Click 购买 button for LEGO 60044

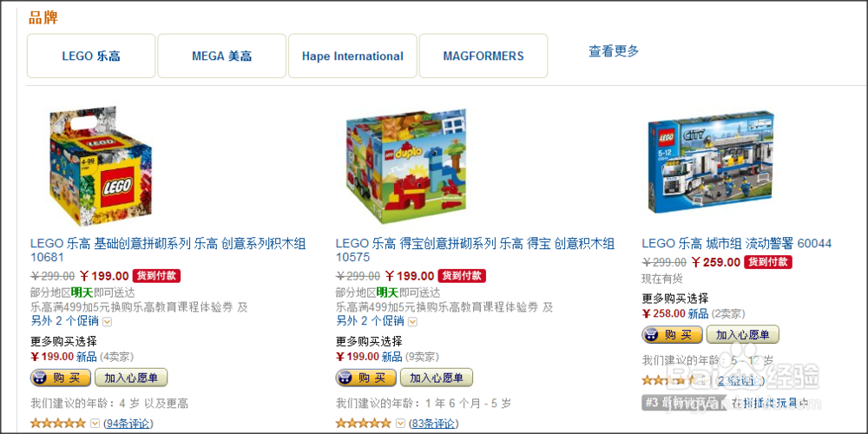(672, 335)
